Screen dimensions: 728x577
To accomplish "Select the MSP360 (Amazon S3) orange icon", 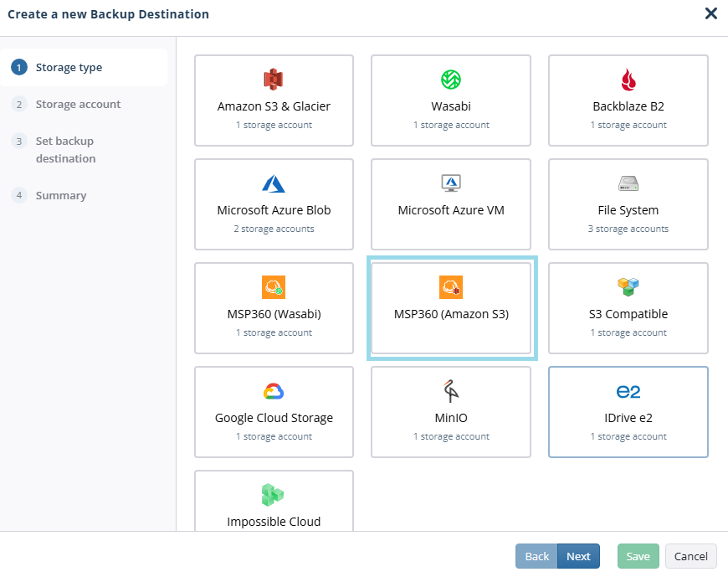I will pos(451,287).
